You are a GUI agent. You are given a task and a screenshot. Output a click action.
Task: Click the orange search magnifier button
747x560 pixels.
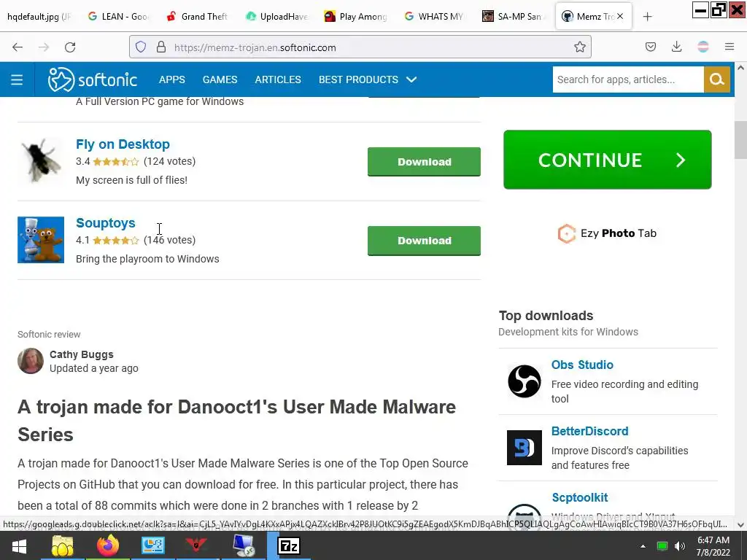point(717,79)
